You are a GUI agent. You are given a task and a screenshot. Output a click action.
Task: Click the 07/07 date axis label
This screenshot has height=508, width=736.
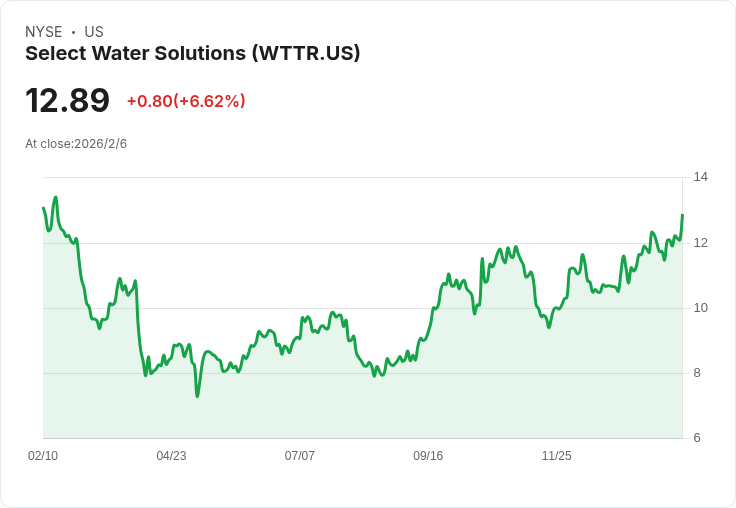click(299, 455)
